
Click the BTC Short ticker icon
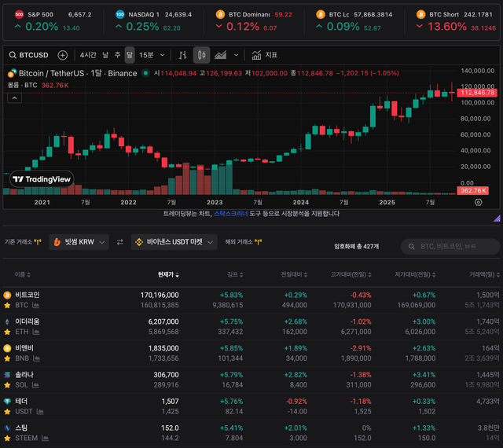[x=421, y=14]
